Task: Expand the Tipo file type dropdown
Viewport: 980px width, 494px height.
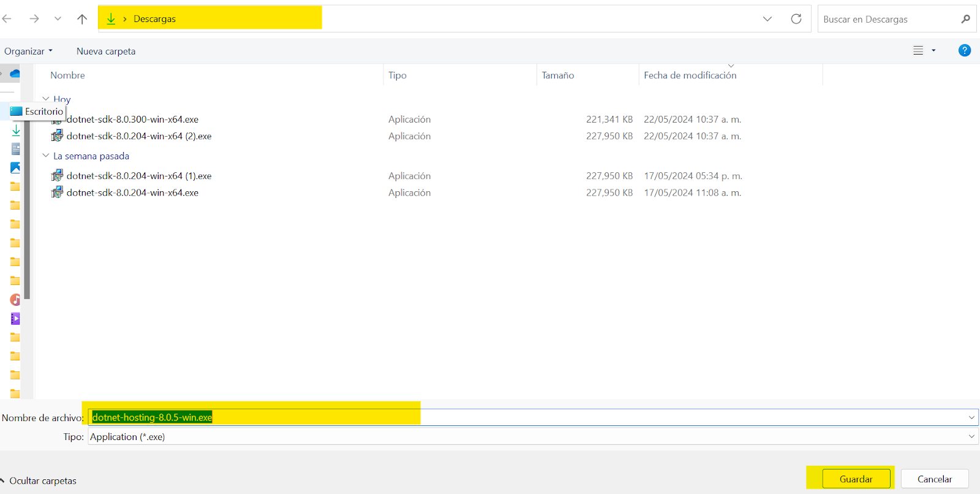Action: pyautogui.click(x=971, y=436)
